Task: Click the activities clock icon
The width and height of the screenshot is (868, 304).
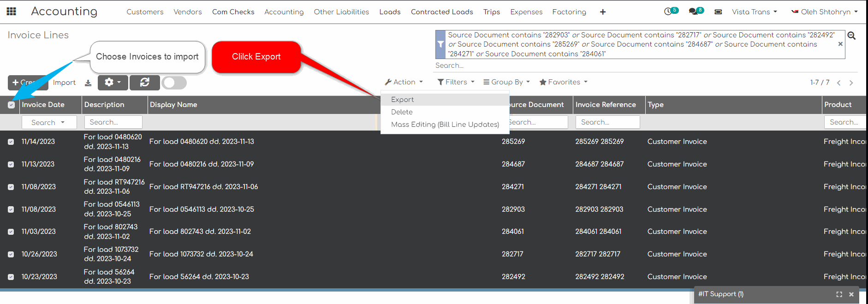Action: pos(668,12)
